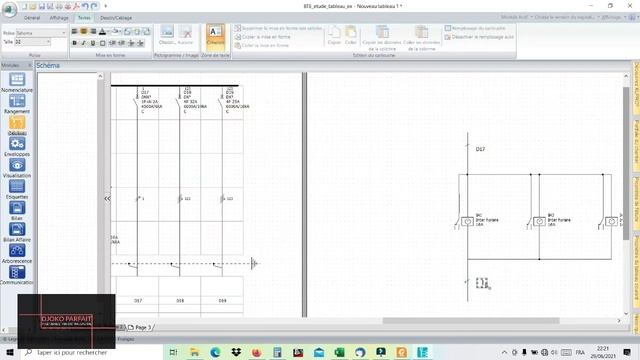This screenshot has height=360, width=640.
Task: Click Coller in Edition du cartouche
Action: click(351, 35)
